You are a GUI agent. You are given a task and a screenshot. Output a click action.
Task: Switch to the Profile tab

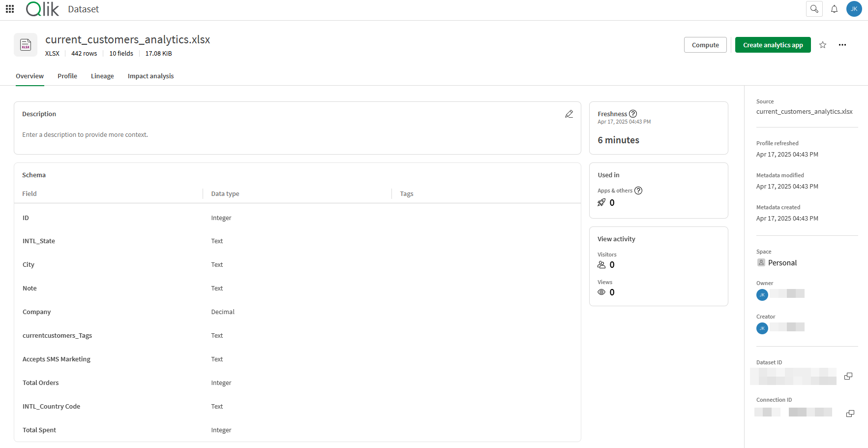[x=67, y=76]
